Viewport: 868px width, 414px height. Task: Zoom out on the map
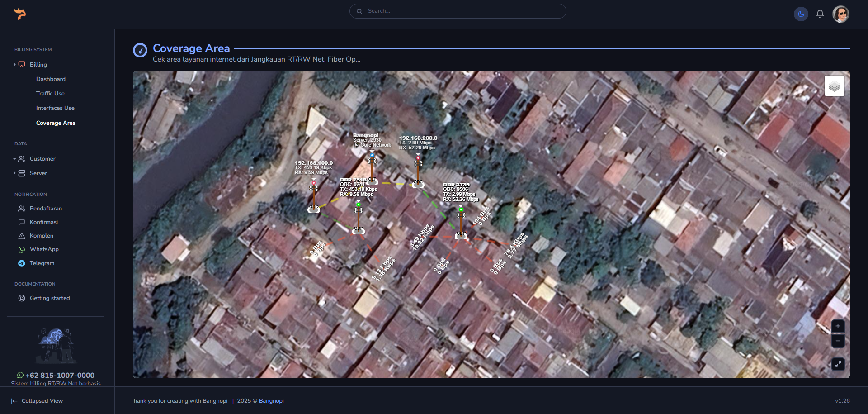[x=838, y=341]
